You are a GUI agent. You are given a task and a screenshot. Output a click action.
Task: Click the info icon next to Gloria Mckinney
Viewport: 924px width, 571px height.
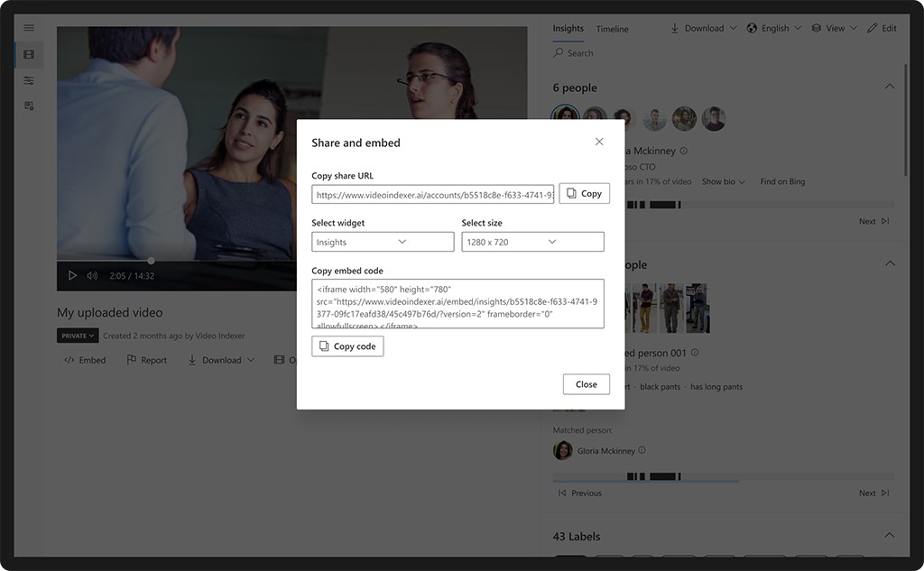[642, 450]
